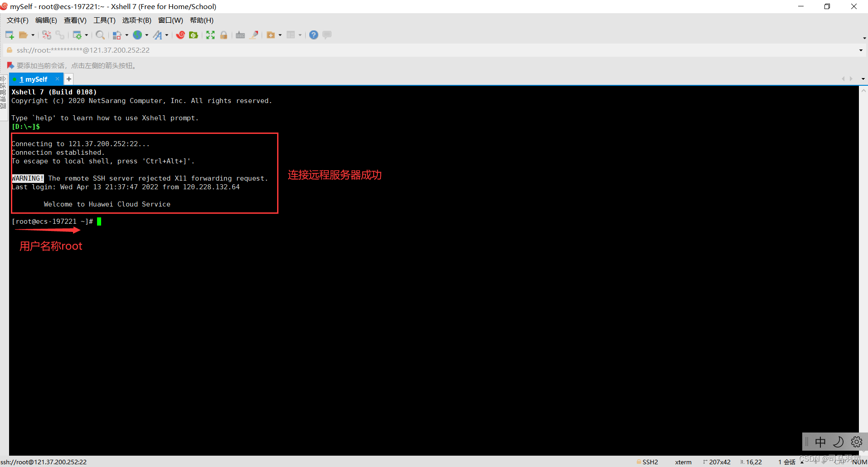Viewport: 868px width, 467px height.
Task: Open the 窗口(W) menu
Action: pyautogui.click(x=171, y=20)
